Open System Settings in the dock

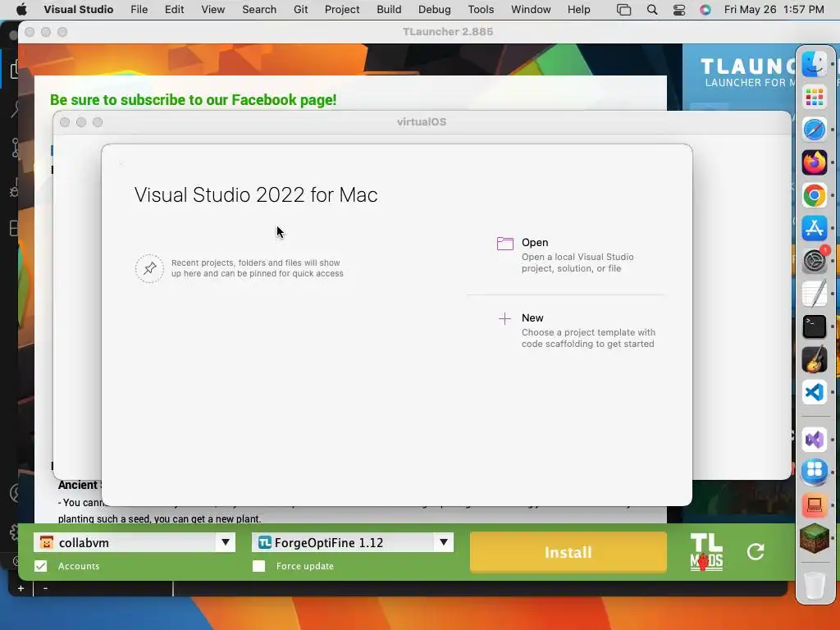coord(815,261)
